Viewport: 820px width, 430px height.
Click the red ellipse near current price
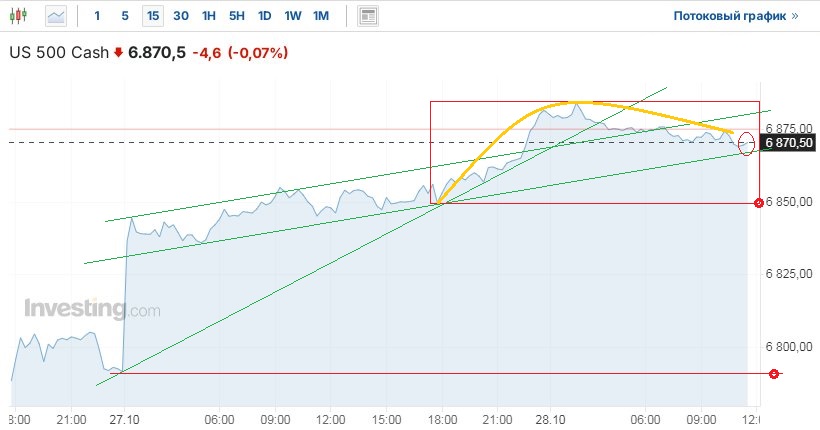(x=746, y=143)
